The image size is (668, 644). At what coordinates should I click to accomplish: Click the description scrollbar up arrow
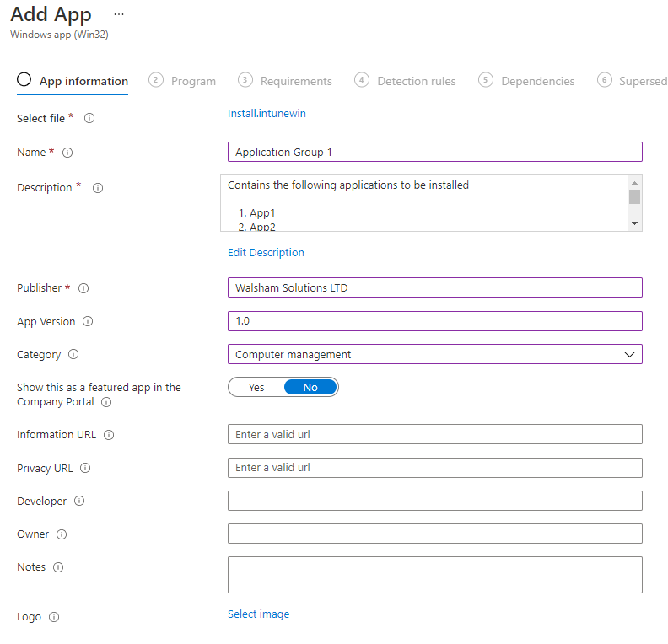click(634, 183)
